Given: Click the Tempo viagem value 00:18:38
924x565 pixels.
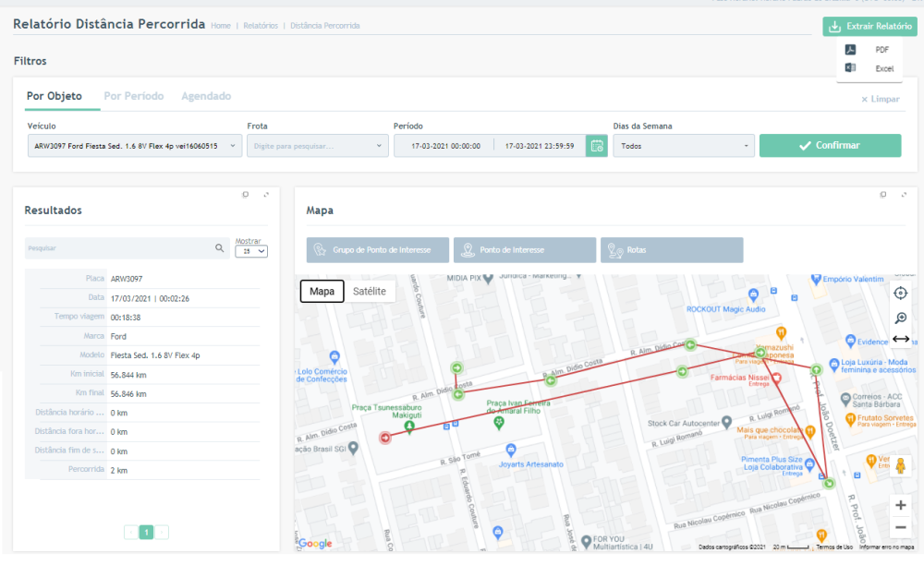Looking at the screenshot, I should coord(126,318).
